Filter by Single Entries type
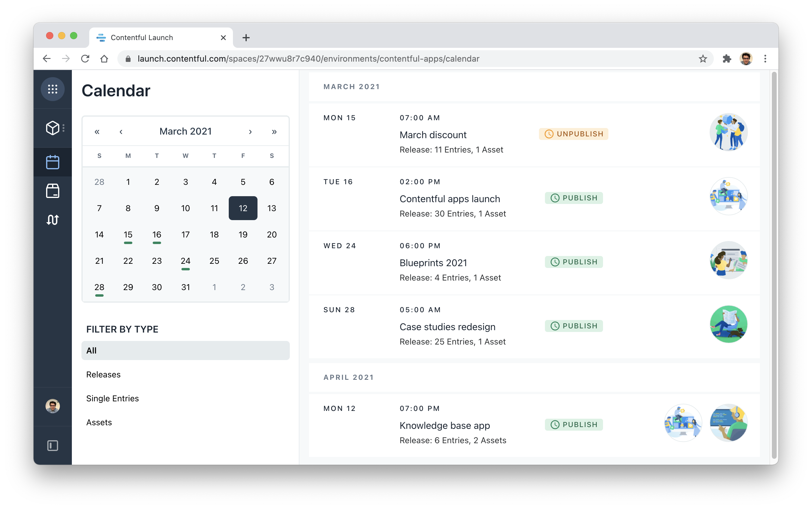This screenshot has height=509, width=812. coord(113,398)
